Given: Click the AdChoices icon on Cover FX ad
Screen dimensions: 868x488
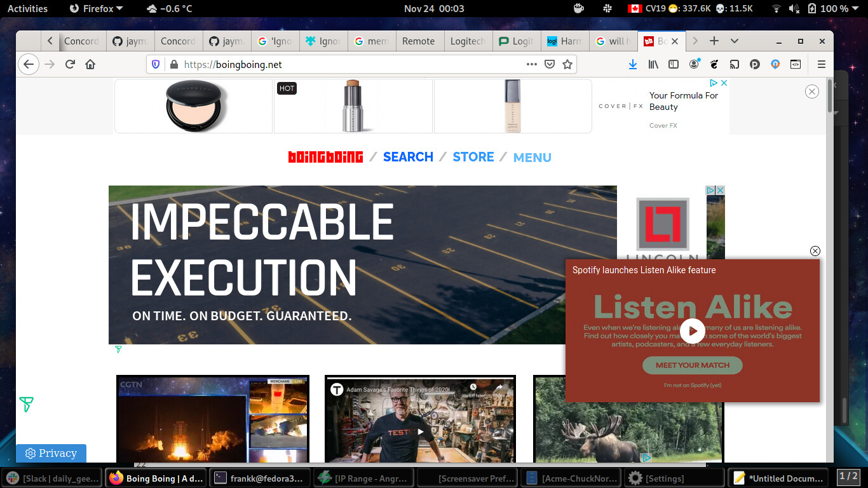Looking at the screenshot, I should tap(714, 83).
